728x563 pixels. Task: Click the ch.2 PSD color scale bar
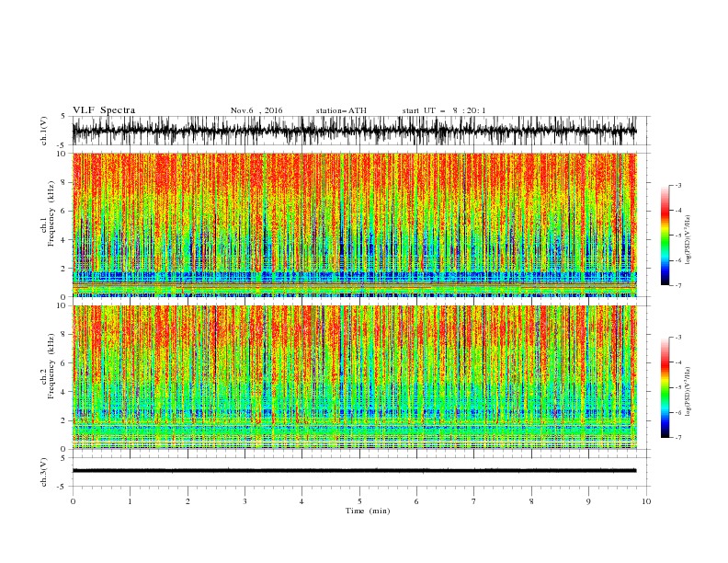click(x=665, y=387)
